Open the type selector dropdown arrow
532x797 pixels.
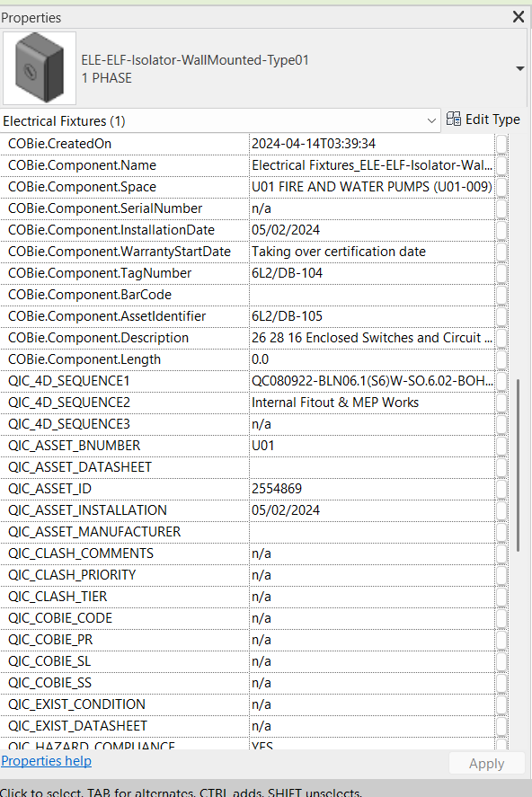[519, 68]
